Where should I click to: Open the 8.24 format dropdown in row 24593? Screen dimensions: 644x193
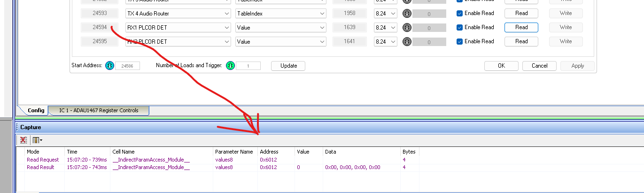(385, 14)
